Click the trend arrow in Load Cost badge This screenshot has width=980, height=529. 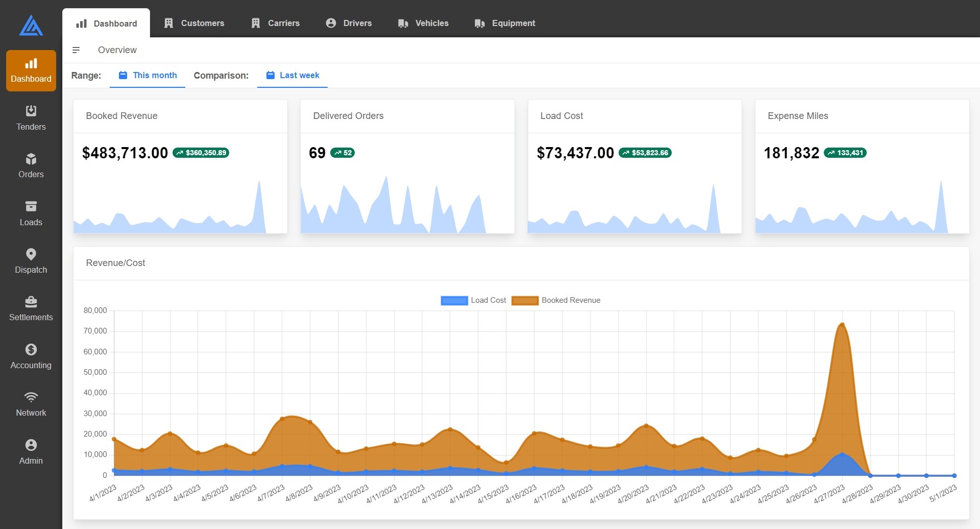coord(626,153)
